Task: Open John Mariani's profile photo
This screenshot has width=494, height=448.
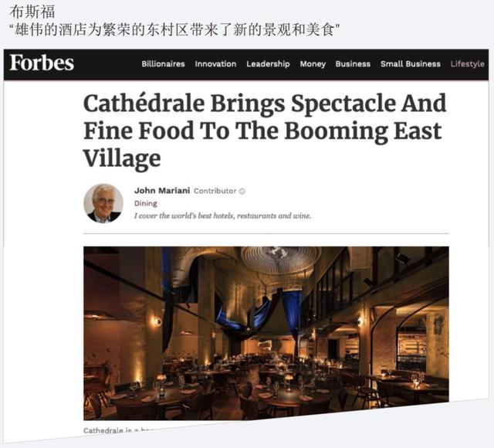Action: [103, 203]
